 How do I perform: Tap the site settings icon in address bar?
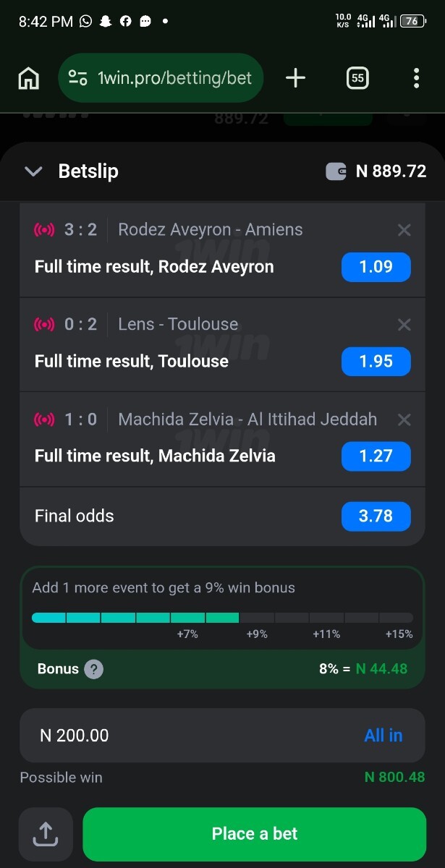[77, 78]
